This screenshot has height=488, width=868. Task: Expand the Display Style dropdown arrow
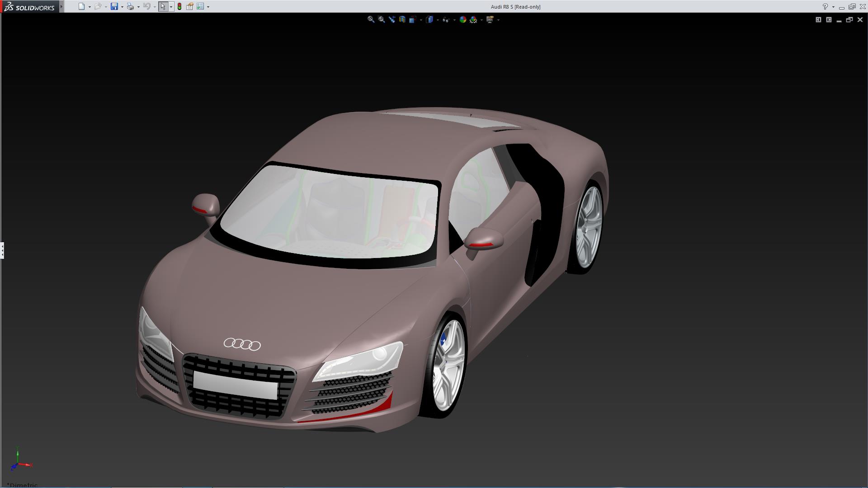coord(438,20)
